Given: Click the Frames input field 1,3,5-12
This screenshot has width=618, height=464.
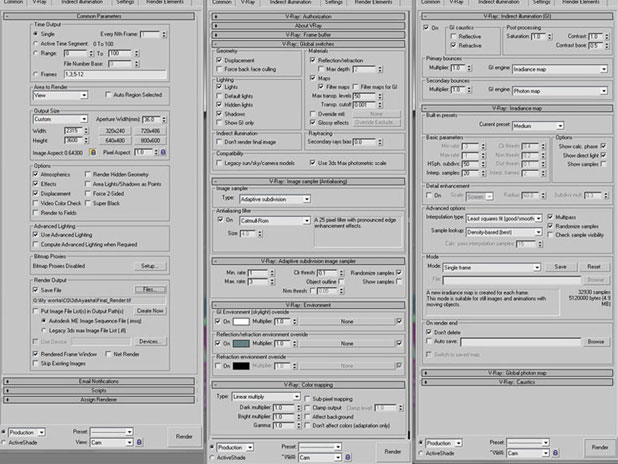Looking at the screenshot, I should tap(115, 74).
